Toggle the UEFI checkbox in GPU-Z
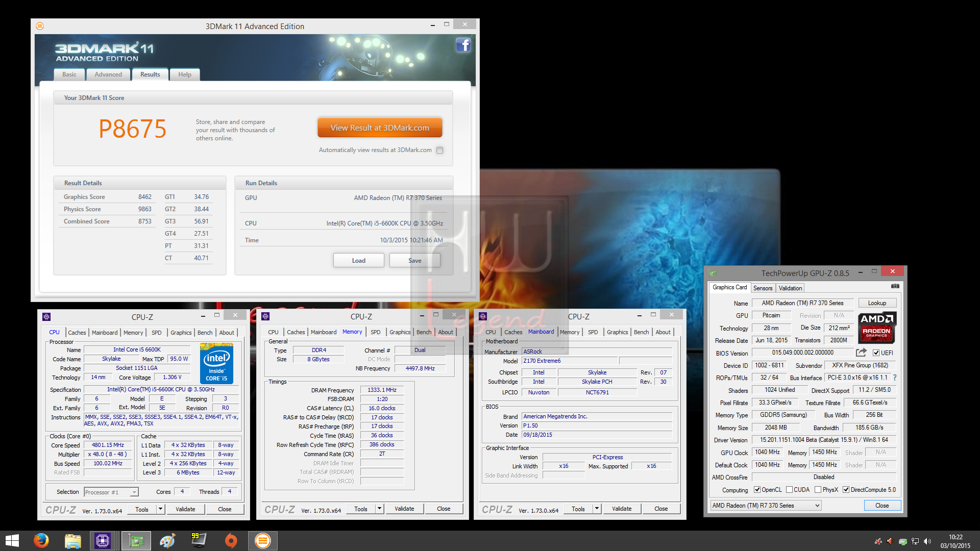The image size is (980, 551). click(876, 353)
